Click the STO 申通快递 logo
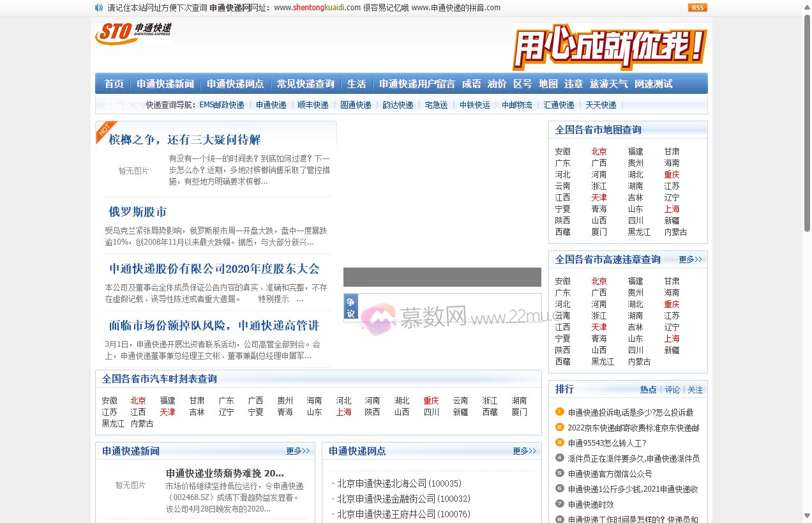This screenshot has width=812, height=523. pos(132,33)
